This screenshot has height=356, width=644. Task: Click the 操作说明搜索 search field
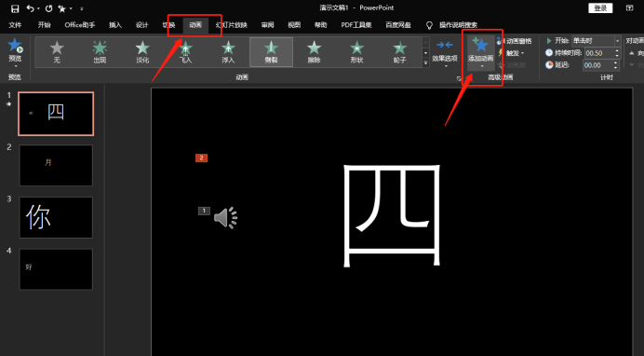tap(459, 25)
